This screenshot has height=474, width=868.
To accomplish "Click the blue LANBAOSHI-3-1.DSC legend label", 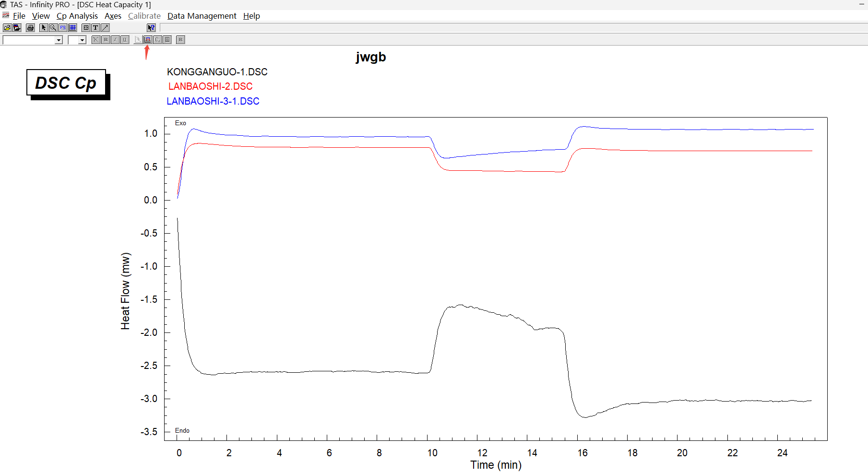I will point(213,101).
